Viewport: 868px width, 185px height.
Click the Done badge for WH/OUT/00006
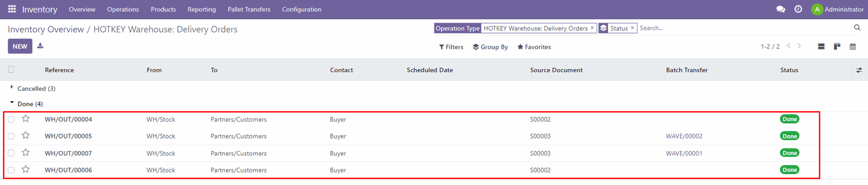point(790,170)
